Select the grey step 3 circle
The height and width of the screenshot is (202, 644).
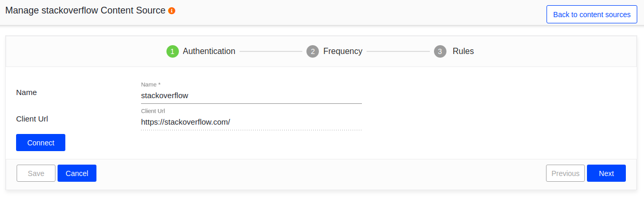[x=440, y=51]
